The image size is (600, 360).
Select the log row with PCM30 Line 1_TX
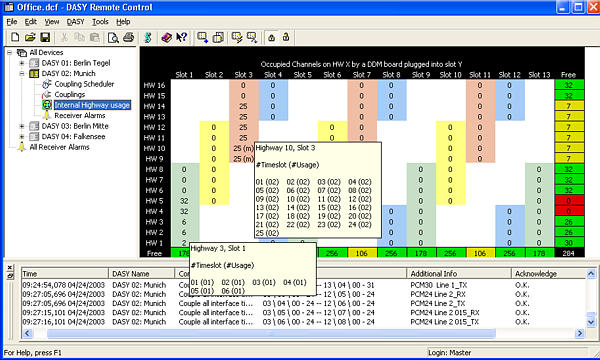click(x=303, y=285)
